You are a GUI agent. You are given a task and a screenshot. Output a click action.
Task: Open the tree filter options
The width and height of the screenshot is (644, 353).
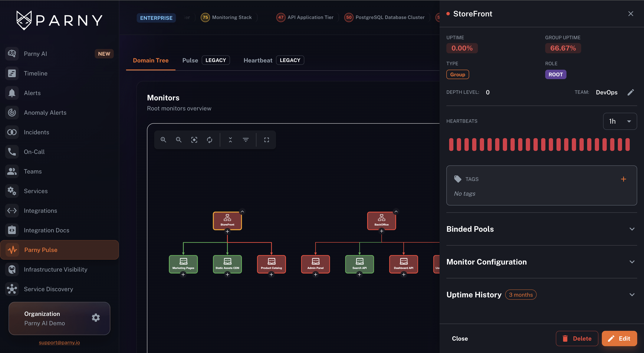point(246,140)
